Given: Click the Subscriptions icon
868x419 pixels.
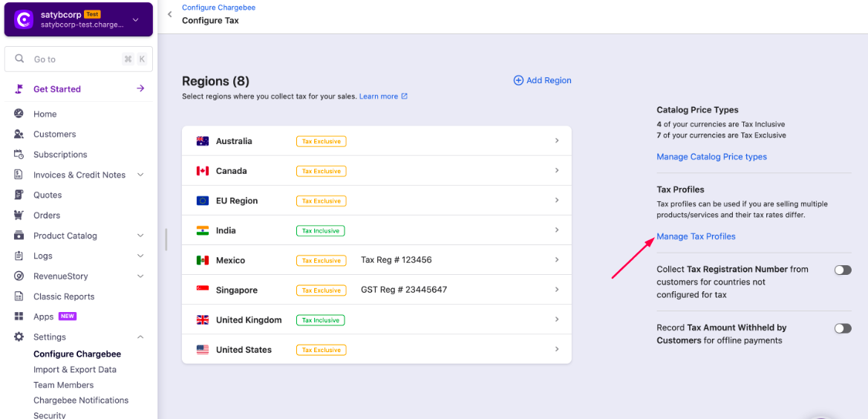Looking at the screenshot, I should pos(19,155).
